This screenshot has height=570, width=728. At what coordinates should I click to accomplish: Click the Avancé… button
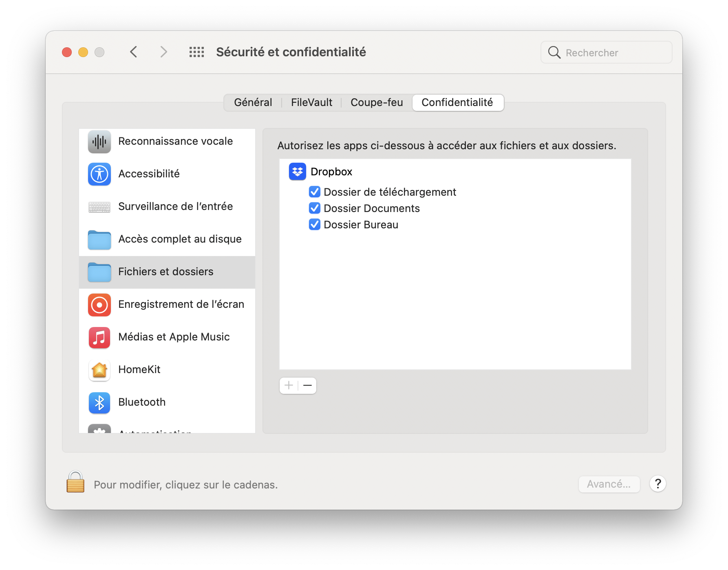609,484
